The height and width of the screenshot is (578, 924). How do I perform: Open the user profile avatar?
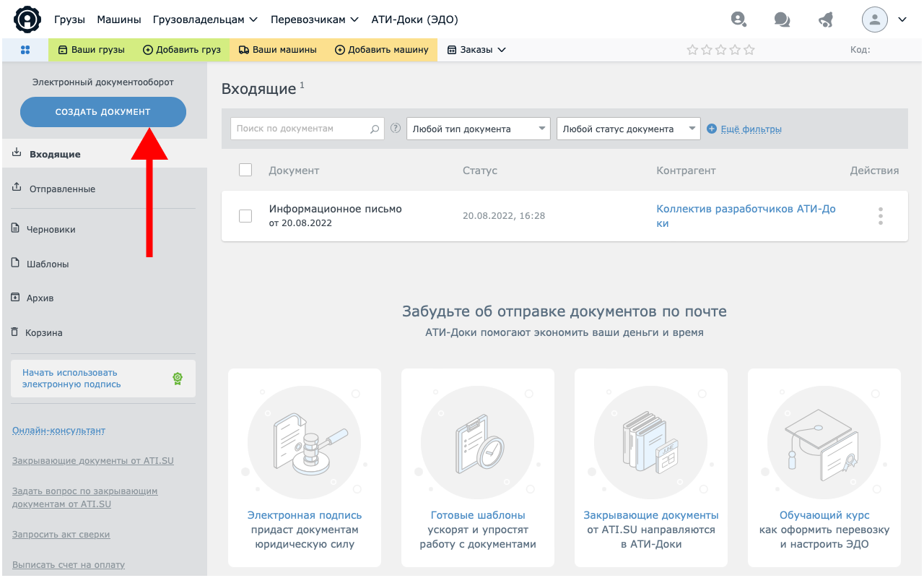[875, 20]
